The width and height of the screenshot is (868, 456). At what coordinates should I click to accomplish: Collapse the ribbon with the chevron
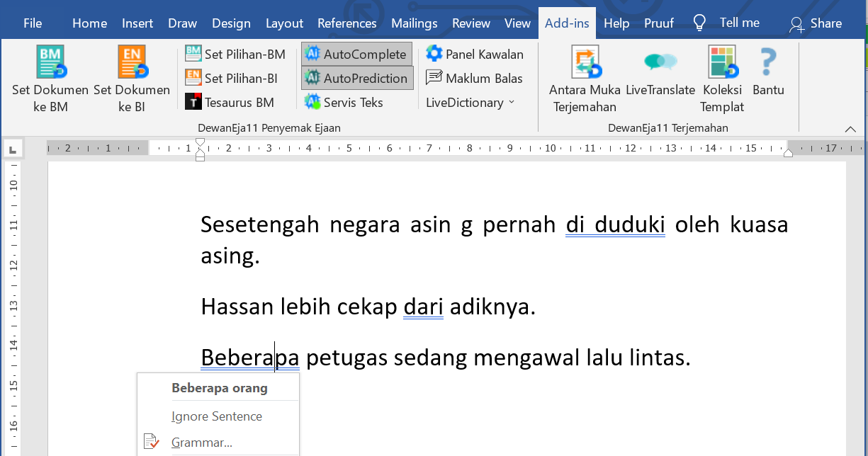[850, 129]
